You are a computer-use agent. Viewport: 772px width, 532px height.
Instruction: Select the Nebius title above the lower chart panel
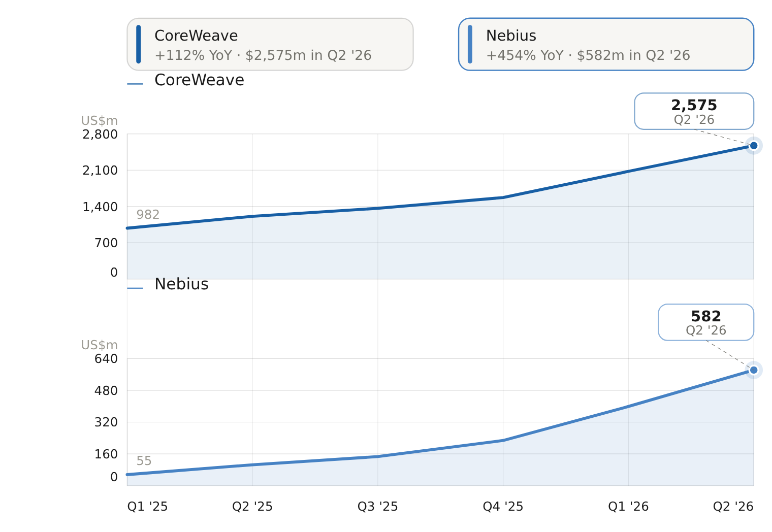pos(181,284)
